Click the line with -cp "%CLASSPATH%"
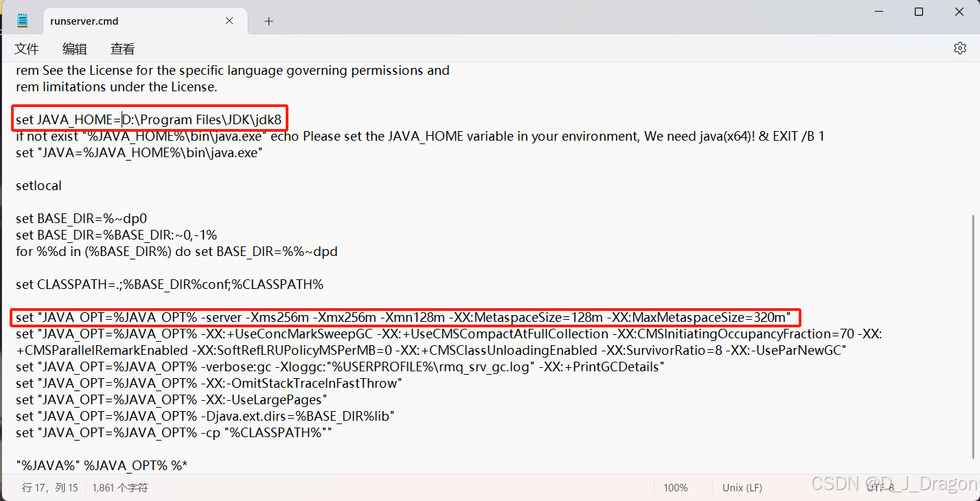The image size is (980, 501). [174, 433]
